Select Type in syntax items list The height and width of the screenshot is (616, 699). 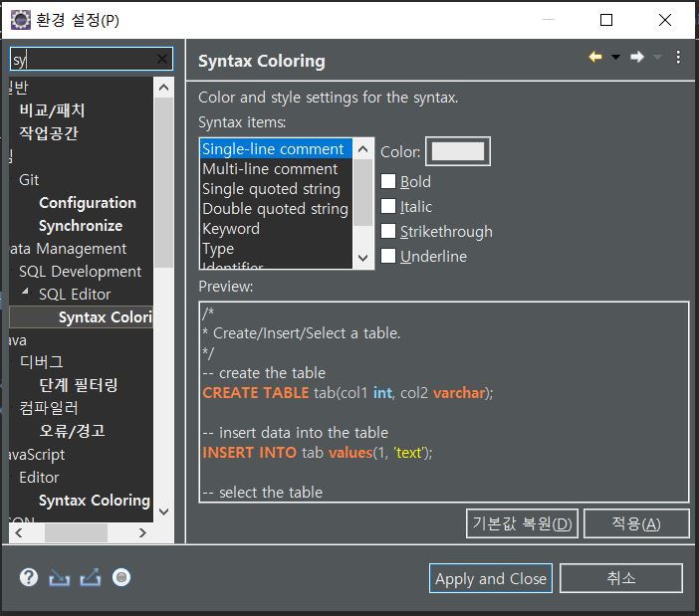(218, 248)
